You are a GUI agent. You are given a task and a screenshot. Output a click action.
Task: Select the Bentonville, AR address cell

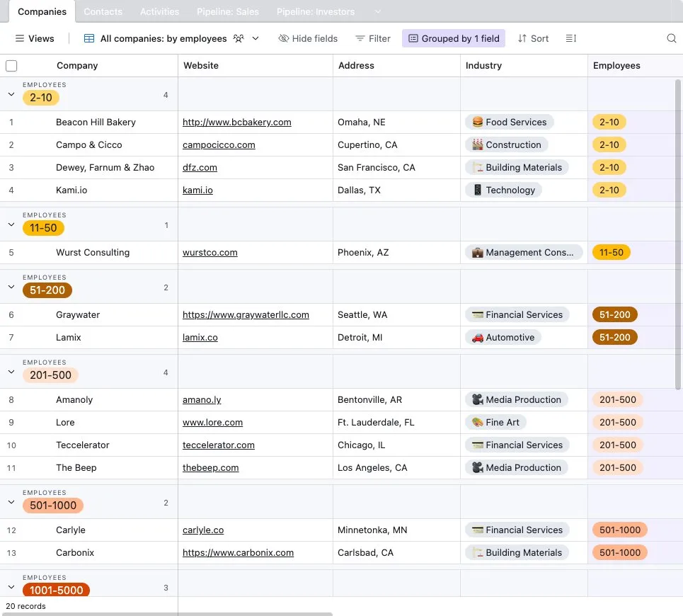tap(396, 399)
